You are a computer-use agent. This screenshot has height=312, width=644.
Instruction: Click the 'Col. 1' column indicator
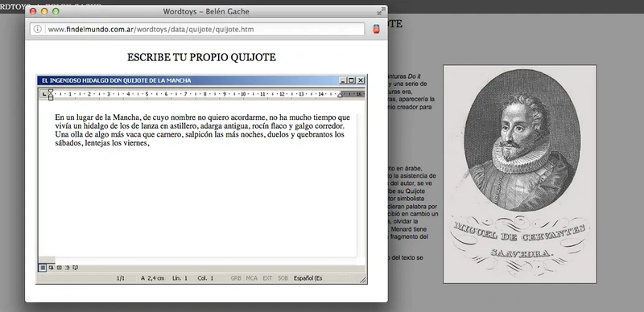205,278
